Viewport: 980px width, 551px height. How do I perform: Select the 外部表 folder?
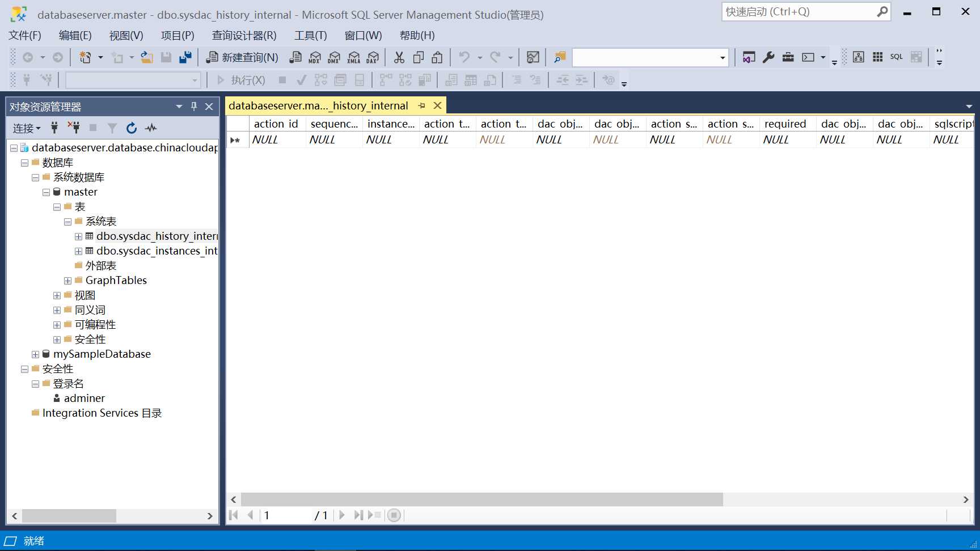coord(101,266)
